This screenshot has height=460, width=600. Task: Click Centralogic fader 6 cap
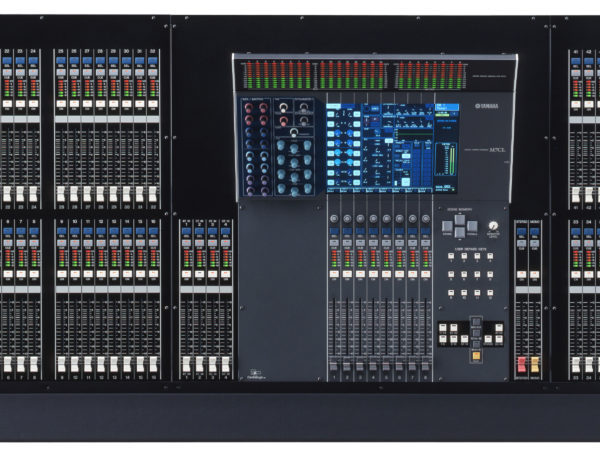pos(399,366)
